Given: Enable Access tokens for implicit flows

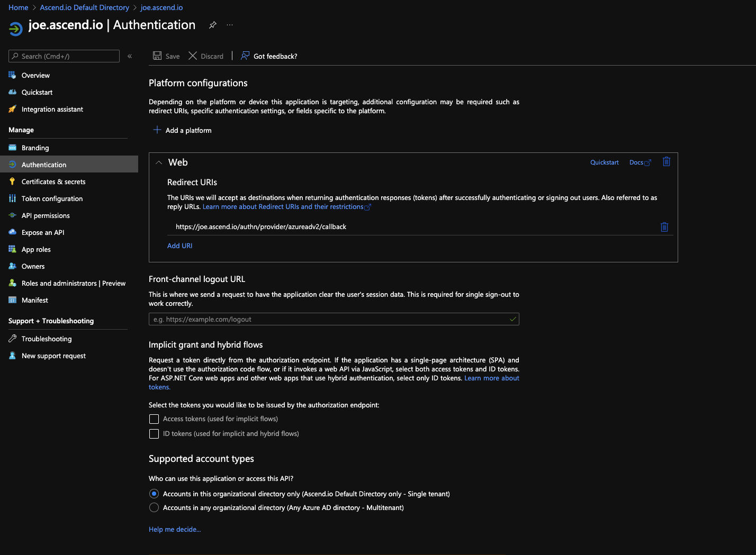Looking at the screenshot, I should tap(154, 419).
